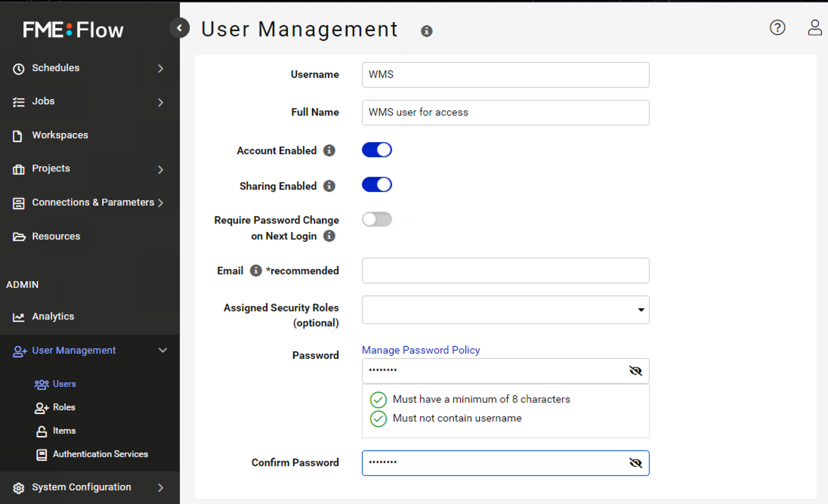
Task: Click the Roles person-plus icon
Action: pos(42,408)
